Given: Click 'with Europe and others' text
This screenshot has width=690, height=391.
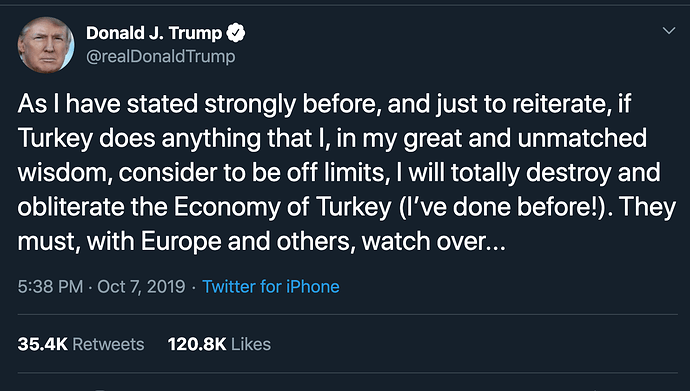Looking at the screenshot, I should 220,242.
